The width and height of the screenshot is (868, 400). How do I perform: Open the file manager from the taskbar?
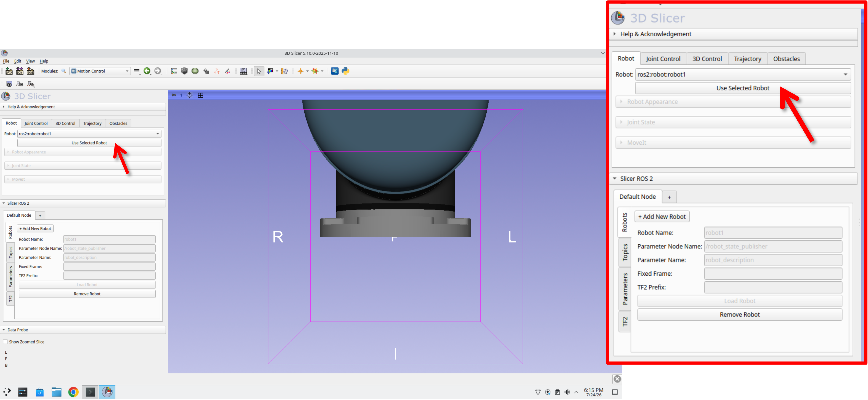(x=56, y=392)
